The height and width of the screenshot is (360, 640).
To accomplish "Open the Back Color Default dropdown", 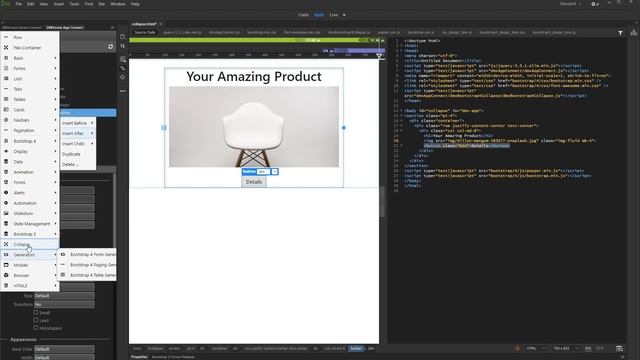I will click(x=64, y=349).
